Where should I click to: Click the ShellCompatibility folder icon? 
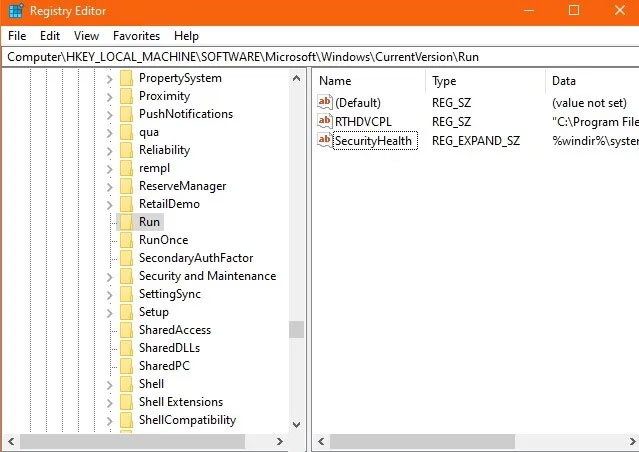point(126,420)
